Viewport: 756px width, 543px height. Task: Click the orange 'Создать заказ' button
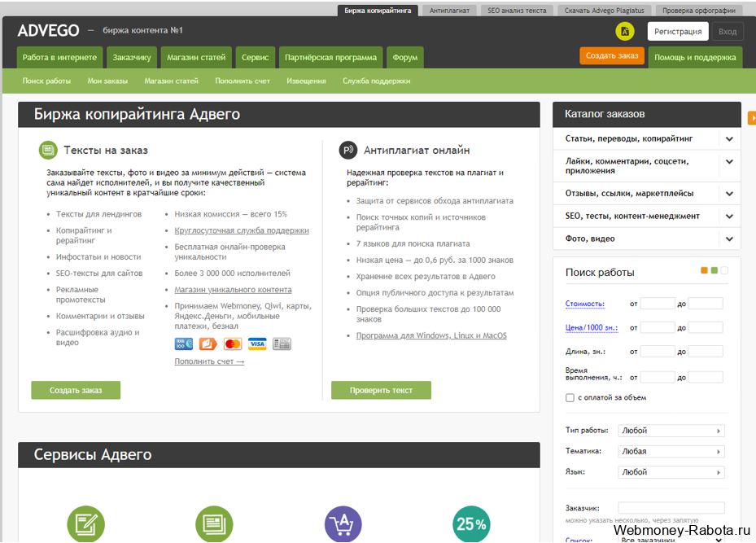(x=612, y=56)
